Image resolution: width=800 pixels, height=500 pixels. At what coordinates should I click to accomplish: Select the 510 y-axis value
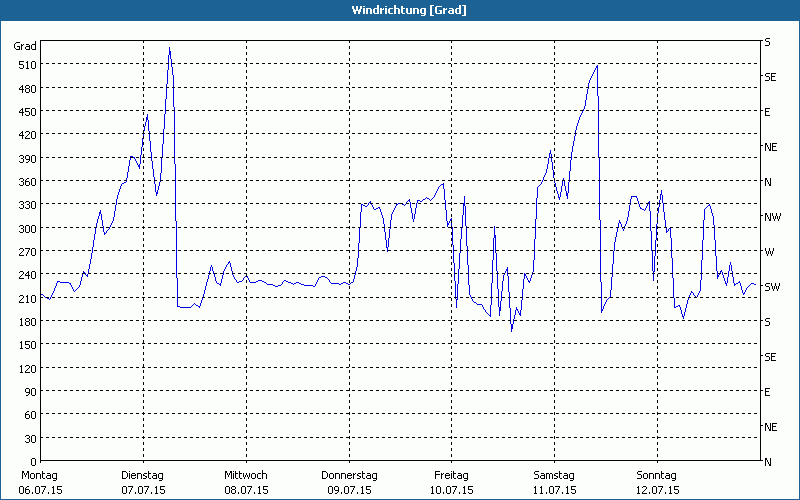tap(28, 65)
